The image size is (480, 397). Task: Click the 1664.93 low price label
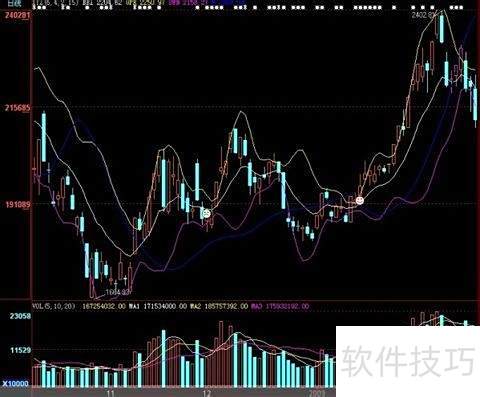pos(117,292)
